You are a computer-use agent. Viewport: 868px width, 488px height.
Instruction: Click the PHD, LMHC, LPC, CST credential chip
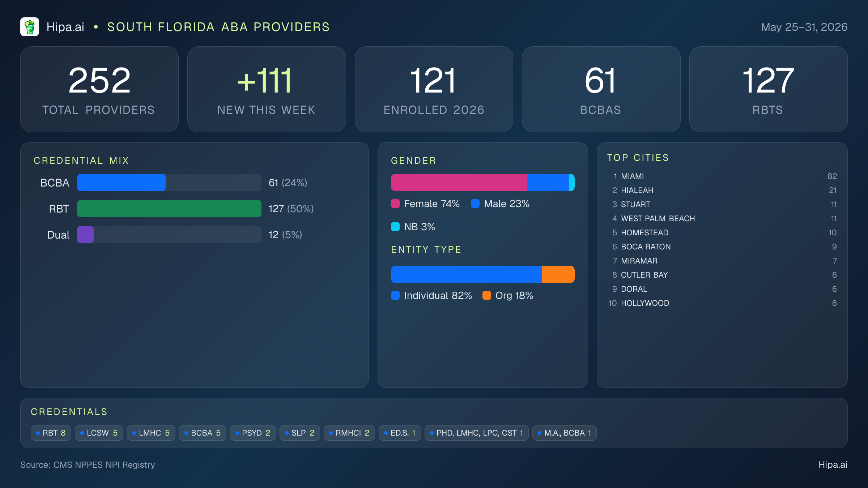tap(477, 433)
